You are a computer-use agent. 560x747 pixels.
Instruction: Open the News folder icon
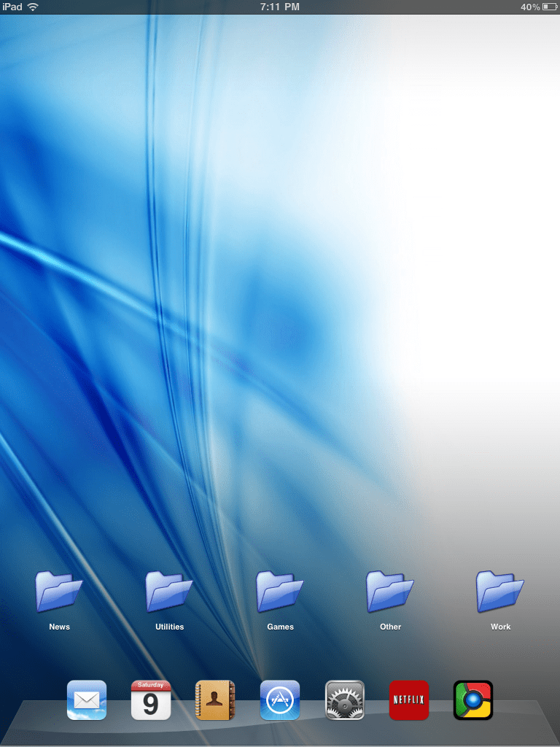pos(59,591)
